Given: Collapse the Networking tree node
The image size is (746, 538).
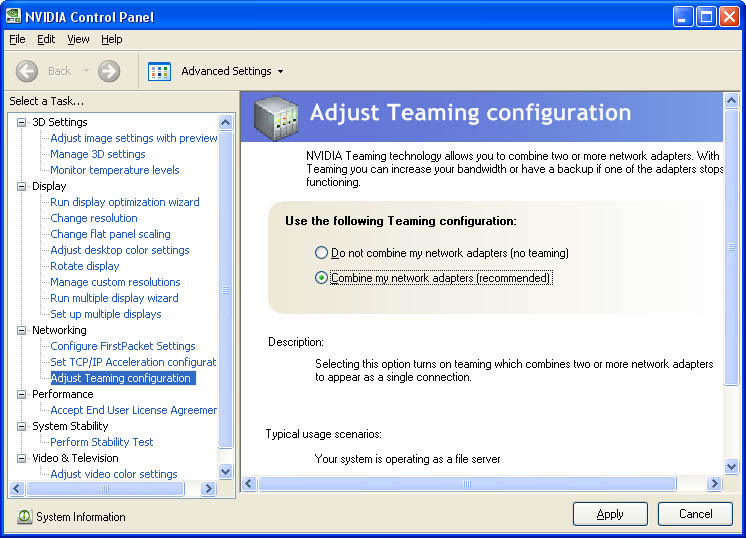Looking at the screenshot, I should [21, 330].
